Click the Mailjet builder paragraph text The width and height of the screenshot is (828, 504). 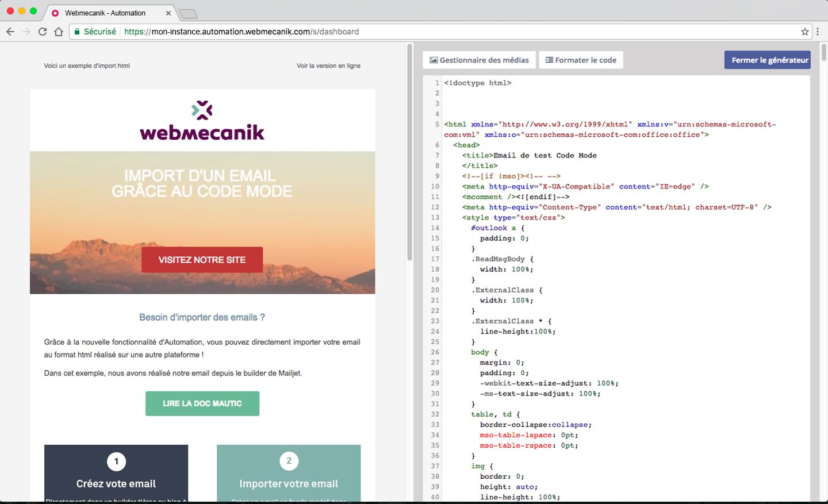173,373
